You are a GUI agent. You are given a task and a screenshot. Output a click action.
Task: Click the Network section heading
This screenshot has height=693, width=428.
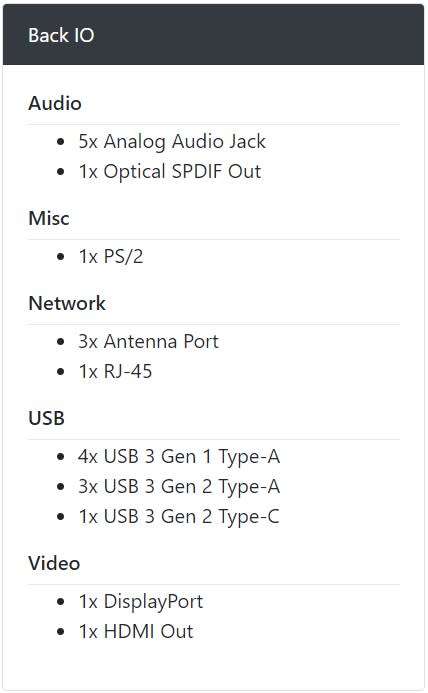[x=67, y=303]
